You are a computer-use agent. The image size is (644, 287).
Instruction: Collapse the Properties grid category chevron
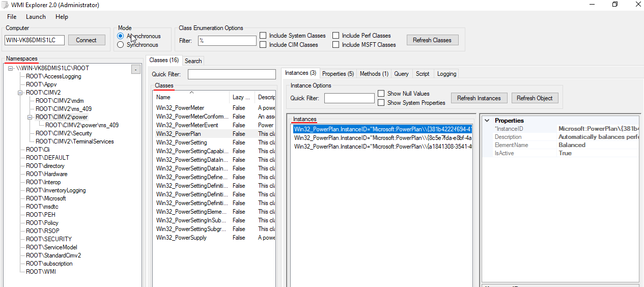tap(487, 121)
